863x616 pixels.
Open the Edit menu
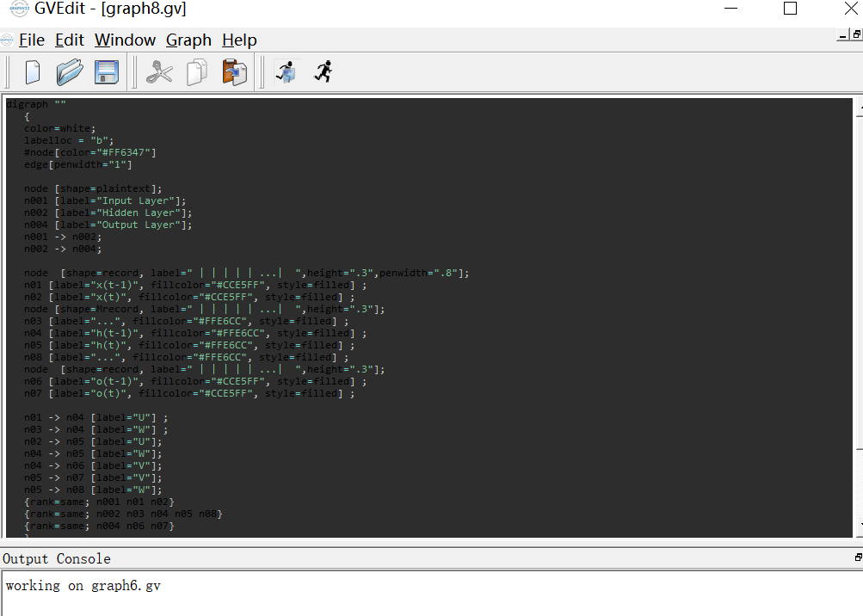point(70,40)
